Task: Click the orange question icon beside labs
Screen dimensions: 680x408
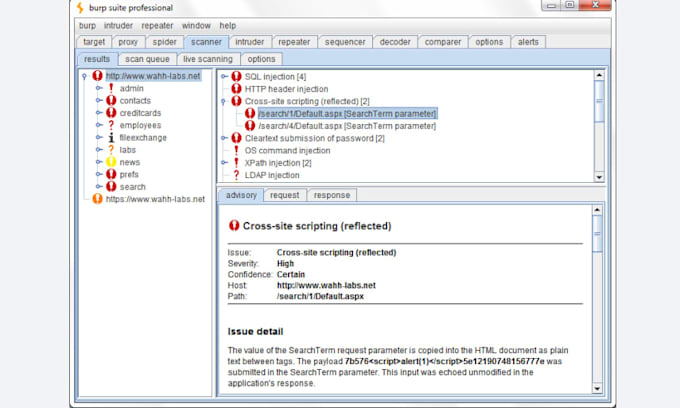Action: pos(111,150)
